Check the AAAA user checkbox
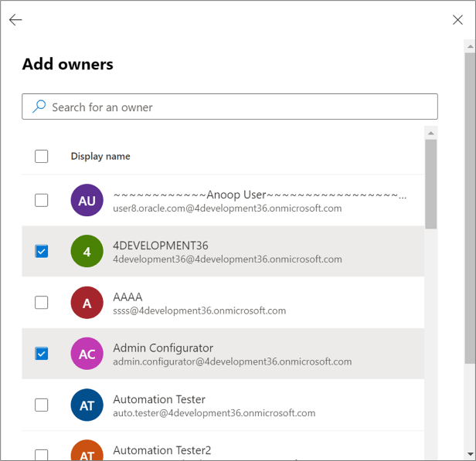Image resolution: width=476 pixels, height=461 pixels. tap(41, 303)
